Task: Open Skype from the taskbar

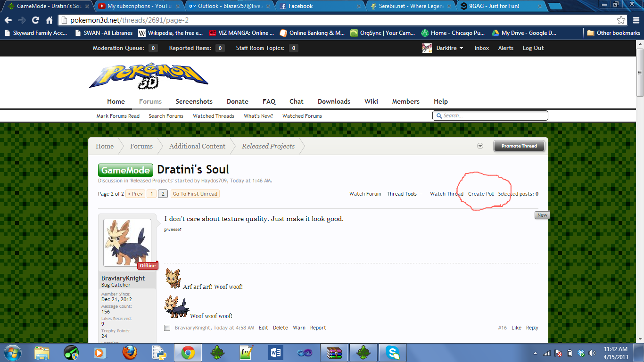Action: point(392,352)
